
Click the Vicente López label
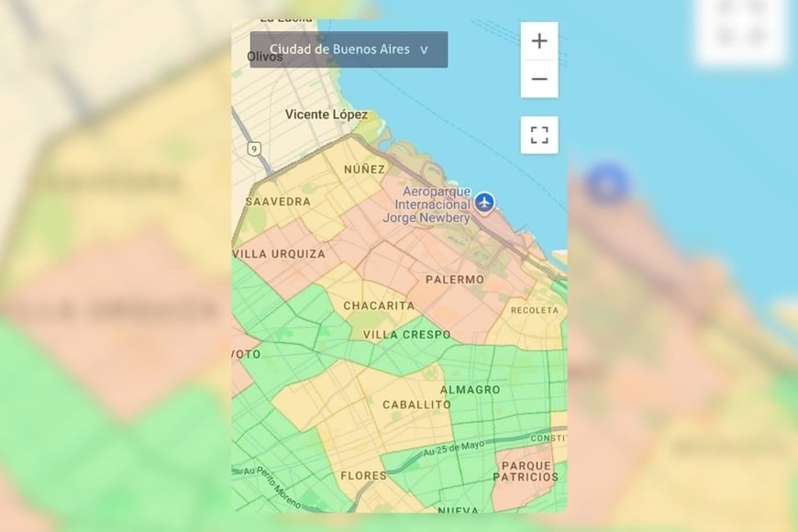click(x=326, y=115)
